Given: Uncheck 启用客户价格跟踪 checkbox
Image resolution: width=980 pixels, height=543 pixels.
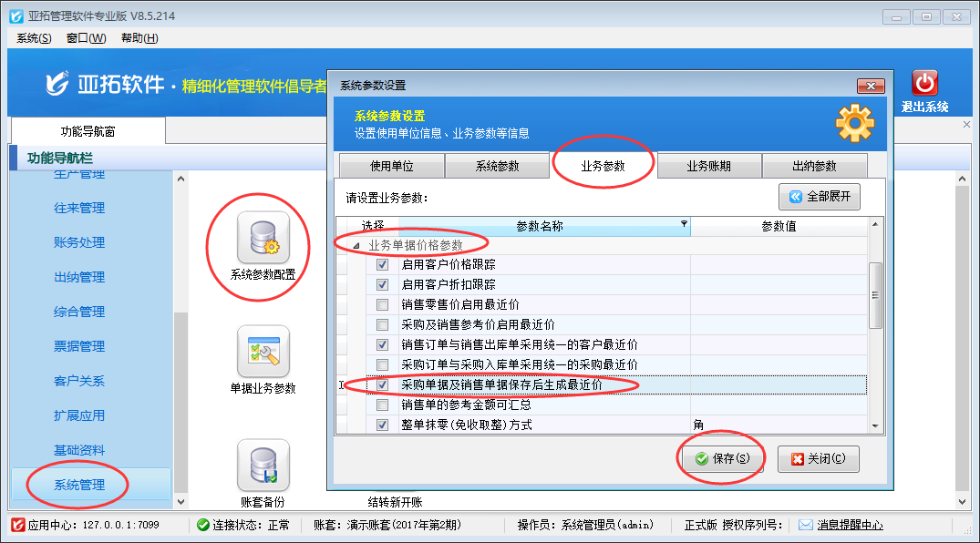Looking at the screenshot, I should (383, 264).
